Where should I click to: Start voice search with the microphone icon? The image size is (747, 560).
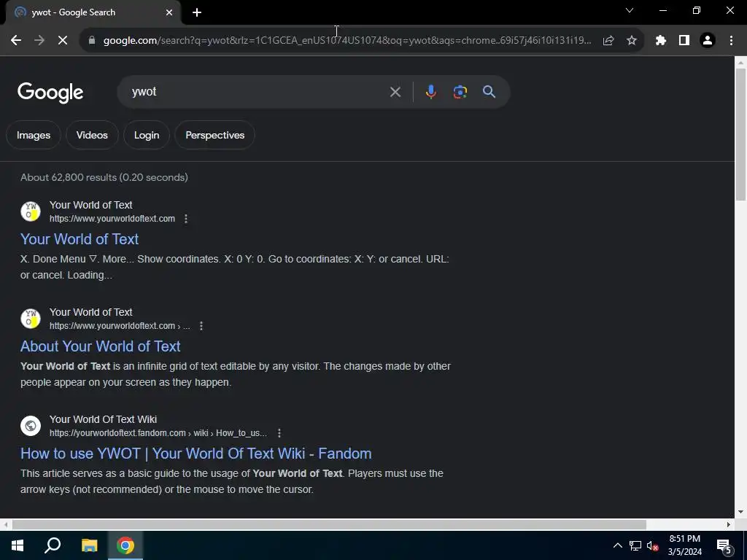click(x=430, y=92)
